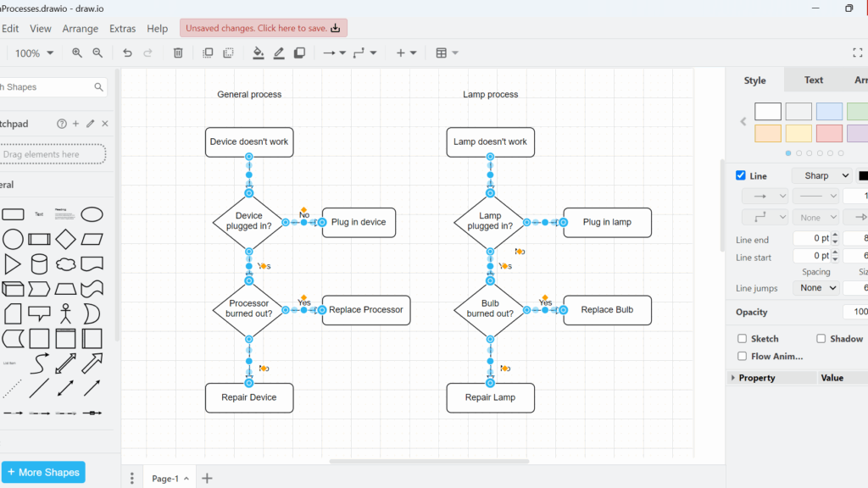868x488 pixels.
Task: Open the zoom percentage dropdown
Action: tap(34, 53)
